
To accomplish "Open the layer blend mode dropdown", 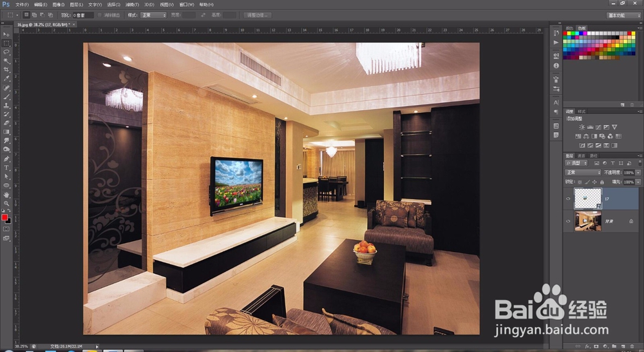I will pos(583,172).
